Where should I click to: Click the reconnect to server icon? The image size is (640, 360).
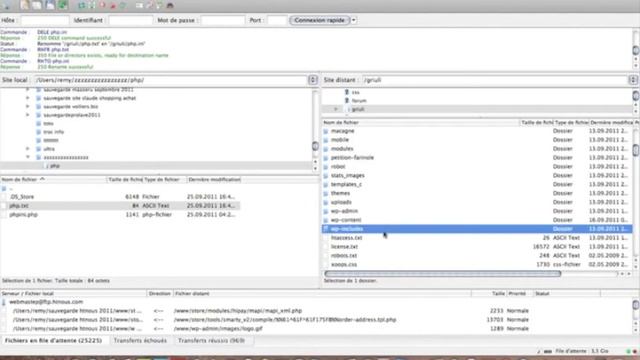pyautogui.click(x=123, y=5)
